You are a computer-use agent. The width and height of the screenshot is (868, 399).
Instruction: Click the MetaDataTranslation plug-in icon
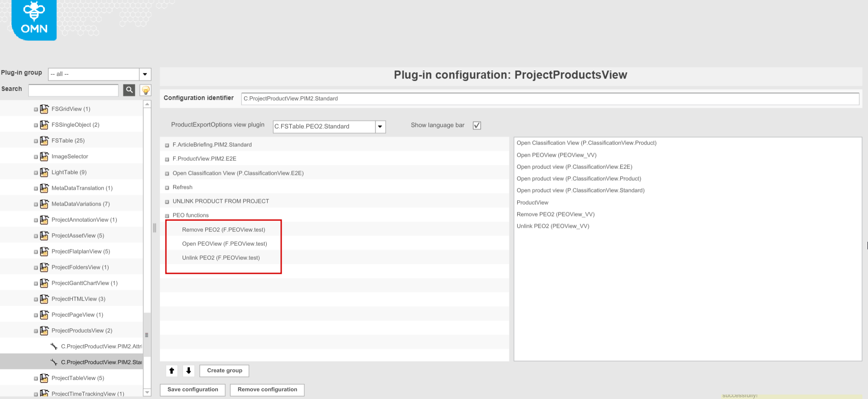point(44,188)
